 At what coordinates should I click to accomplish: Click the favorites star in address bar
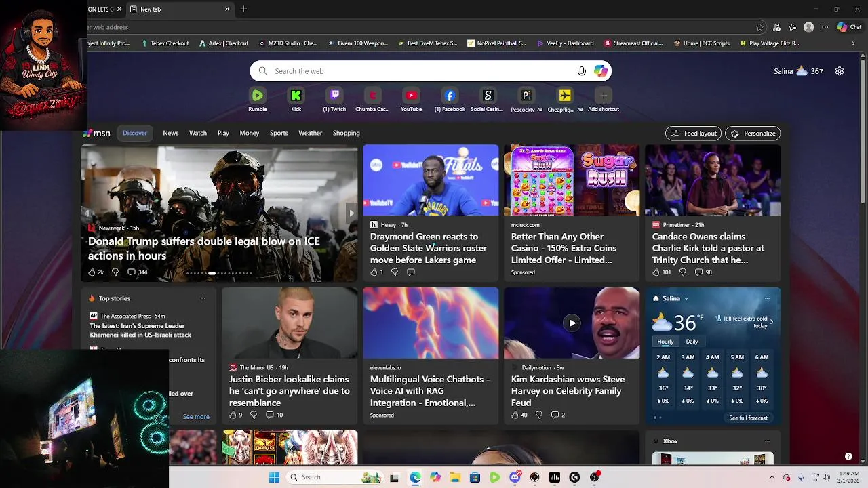pyautogui.click(x=760, y=27)
